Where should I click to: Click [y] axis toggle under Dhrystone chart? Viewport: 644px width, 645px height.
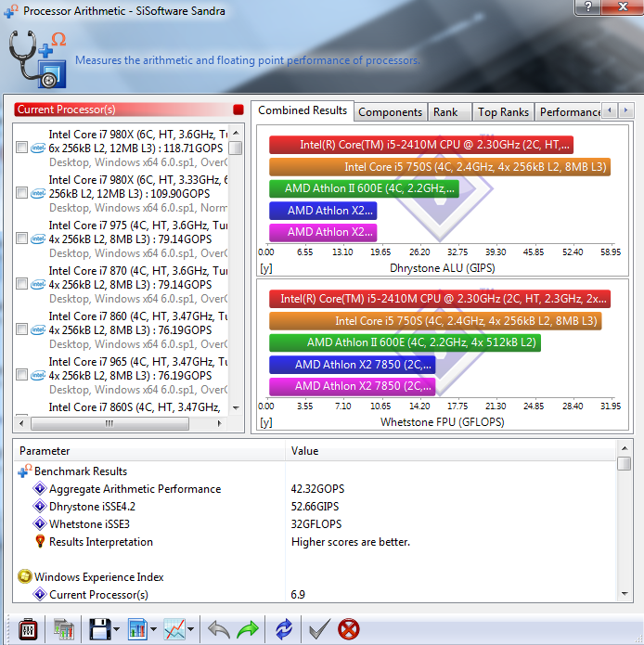[x=266, y=268]
